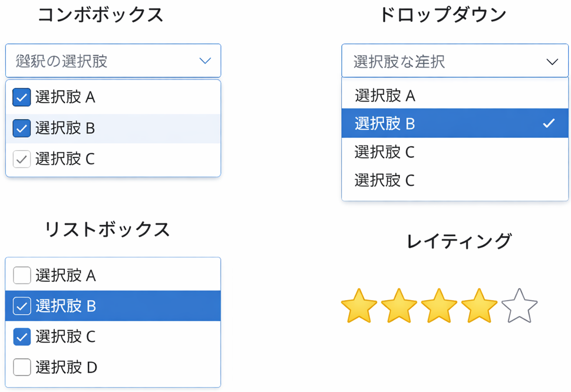Uncheck 選択肢 B in the combobox list

(22, 128)
